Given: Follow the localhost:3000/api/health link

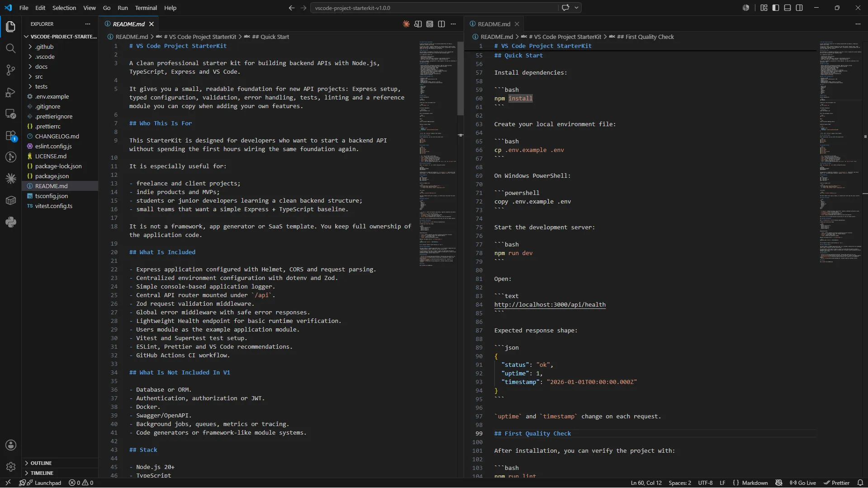Looking at the screenshot, I should pos(550,304).
